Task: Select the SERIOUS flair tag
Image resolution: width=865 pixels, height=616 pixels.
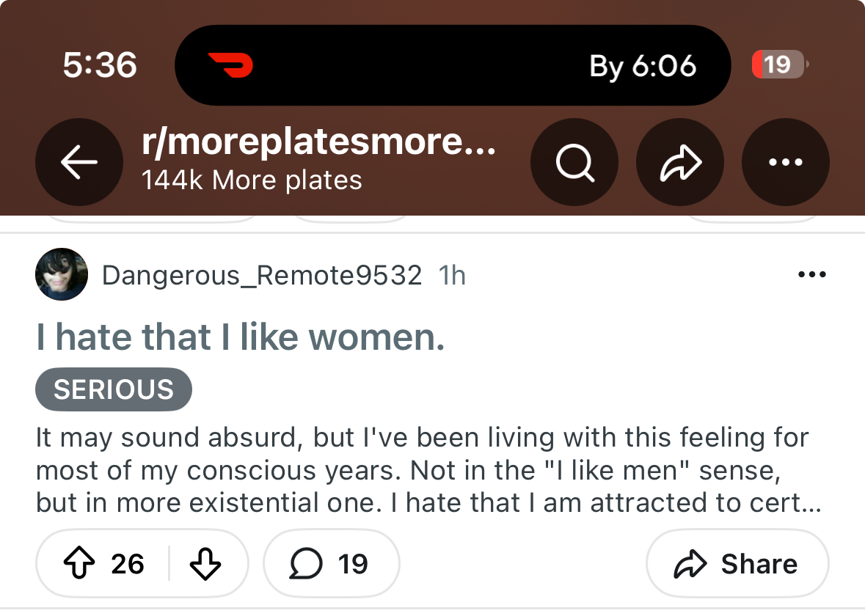Action: (x=114, y=389)
